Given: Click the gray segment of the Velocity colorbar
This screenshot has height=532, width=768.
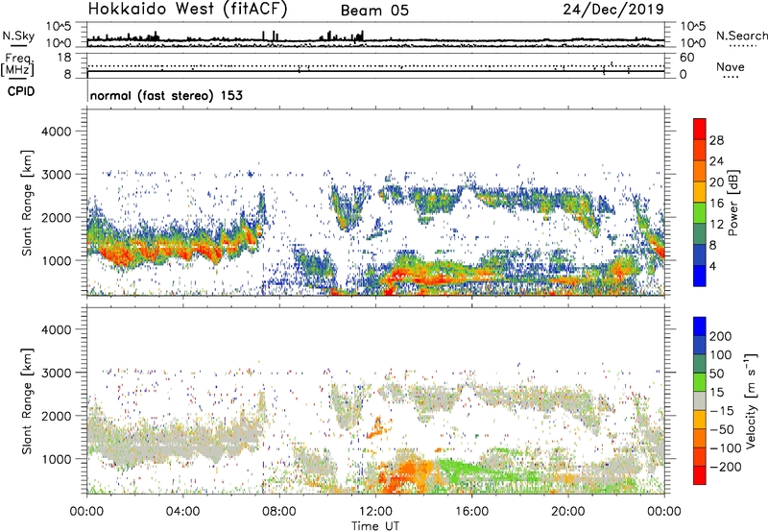Looking at the screenshot, I should 700,400.
